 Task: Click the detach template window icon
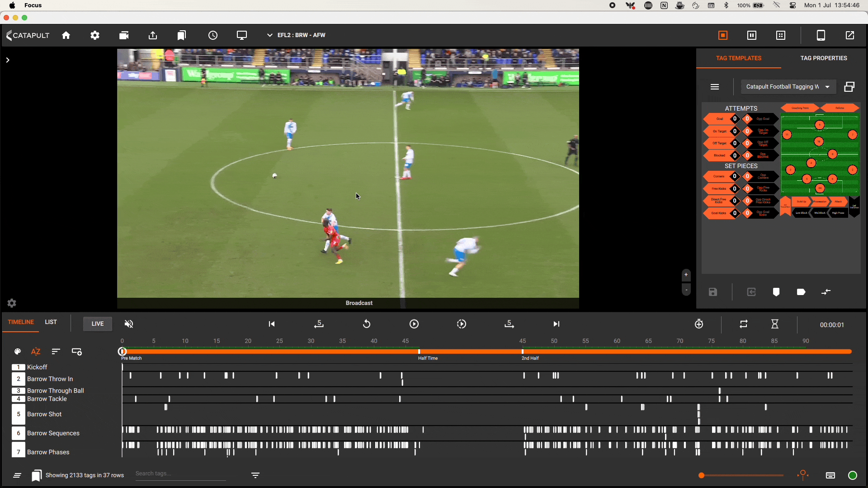[x=850, y=87]
